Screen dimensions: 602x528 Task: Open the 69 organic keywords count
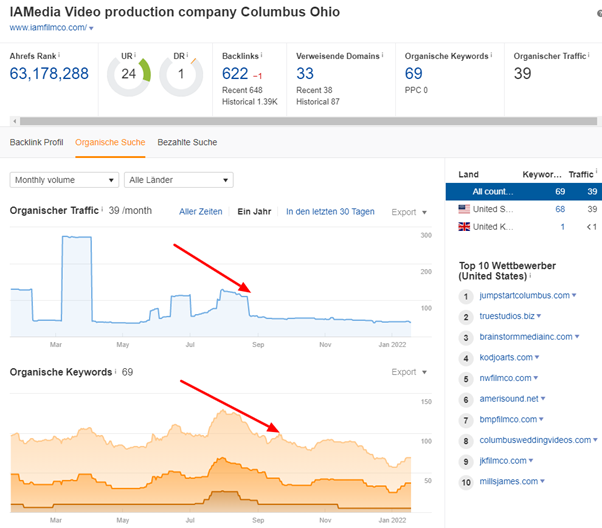point(413,73)
